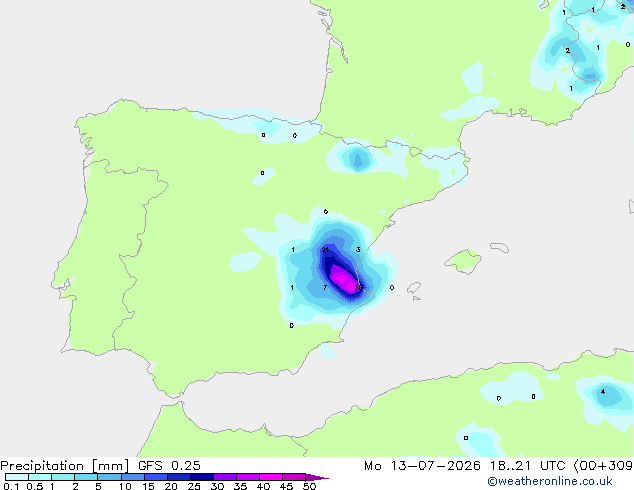Open the weatheronline.co.uk link
This screenshot has width=634, height=490.
point(550,481)
